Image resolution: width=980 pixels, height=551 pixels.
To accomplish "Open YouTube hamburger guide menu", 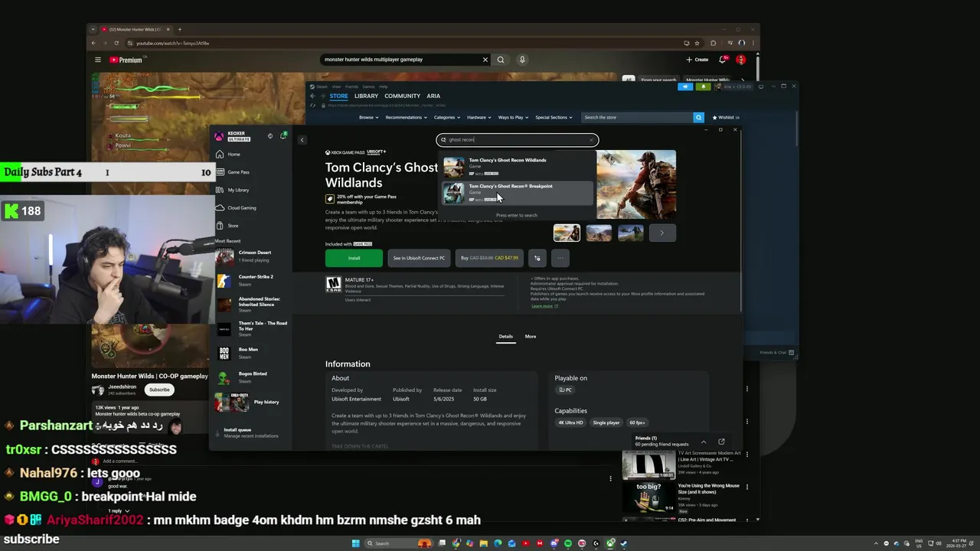I will pyautogui.click(x=98, y=60).
